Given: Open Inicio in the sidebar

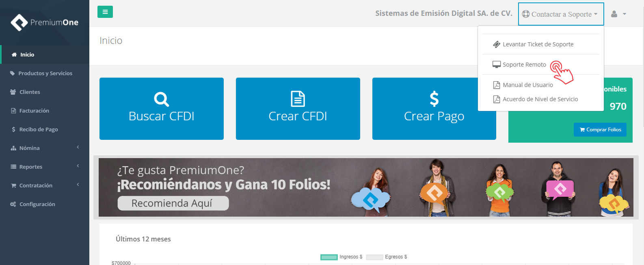Looking at the screenshot, I should tap(45, 54).
